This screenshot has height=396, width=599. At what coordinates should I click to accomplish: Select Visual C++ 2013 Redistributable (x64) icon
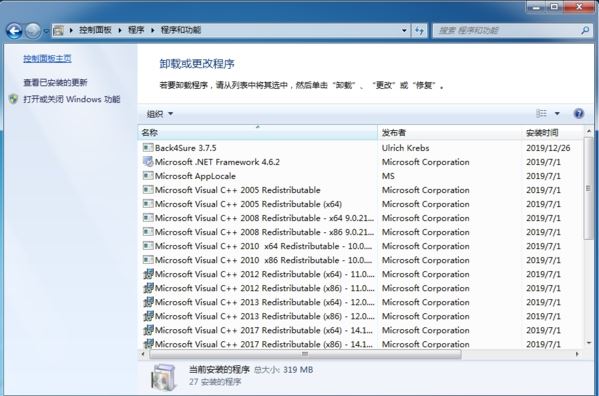tap(148, 302)
